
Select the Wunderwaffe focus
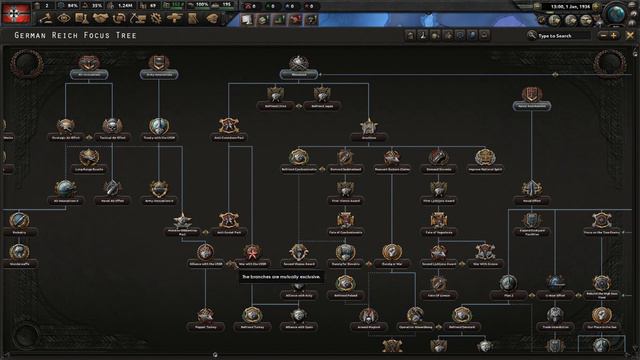pyautogui.click(x=19, y=256)
